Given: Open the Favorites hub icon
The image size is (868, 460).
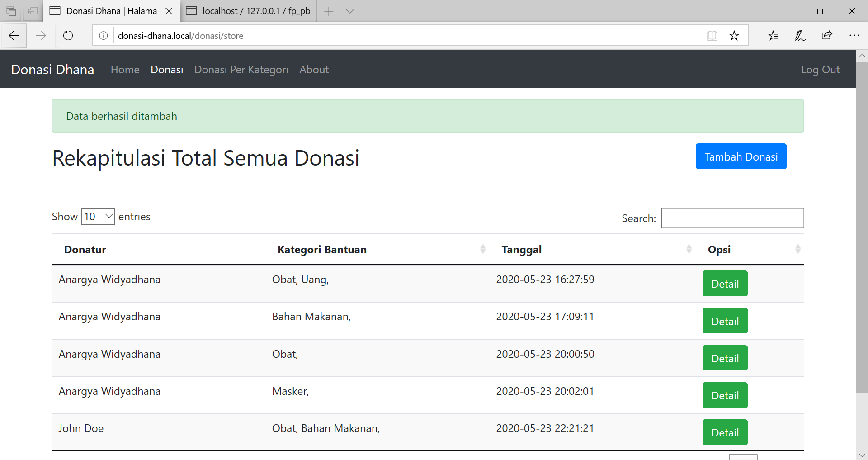Looking at the screenshot, I should point(774,36).
